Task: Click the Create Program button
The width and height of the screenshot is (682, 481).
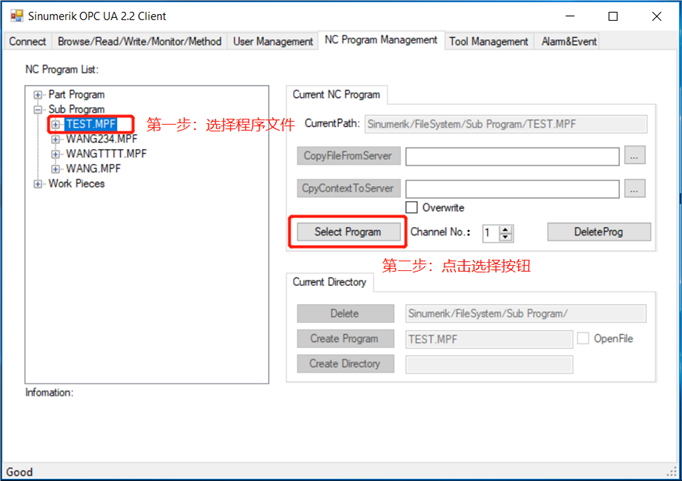Action: pos(345,339)
